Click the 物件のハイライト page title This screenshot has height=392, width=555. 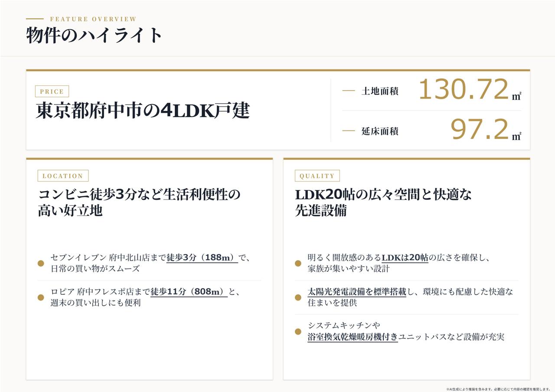[94, 35]
